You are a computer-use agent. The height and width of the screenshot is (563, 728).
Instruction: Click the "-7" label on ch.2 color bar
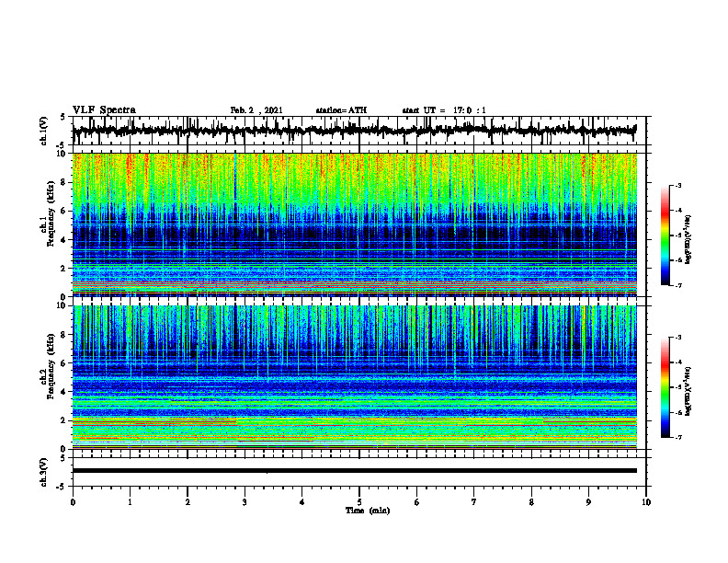point(678,437)
